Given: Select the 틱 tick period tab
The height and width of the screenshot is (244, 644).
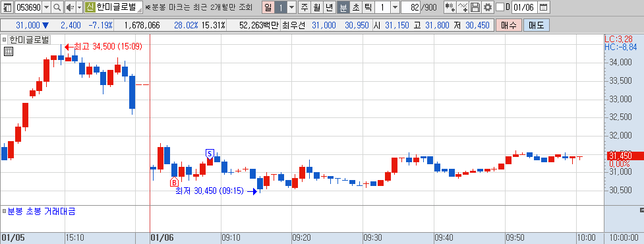Looking at the screenshot, I should (x=368, y=7).
